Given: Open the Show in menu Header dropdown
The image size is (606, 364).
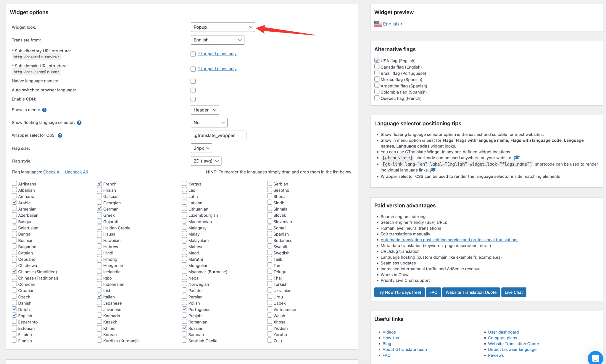Looking at the screenshot, I should 205,110.
